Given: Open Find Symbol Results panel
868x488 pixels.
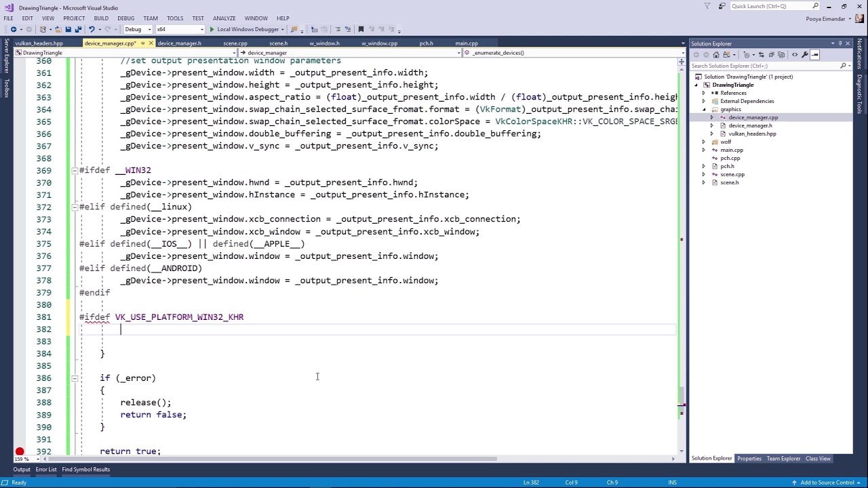Looking at the screenshot, I should pyautogui.click(x=85, y=469).
